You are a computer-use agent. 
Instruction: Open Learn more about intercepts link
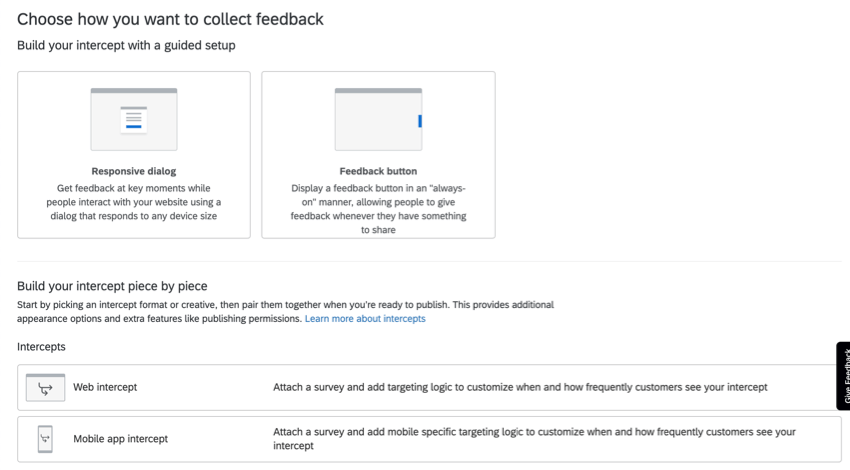(x=365, y=319)
